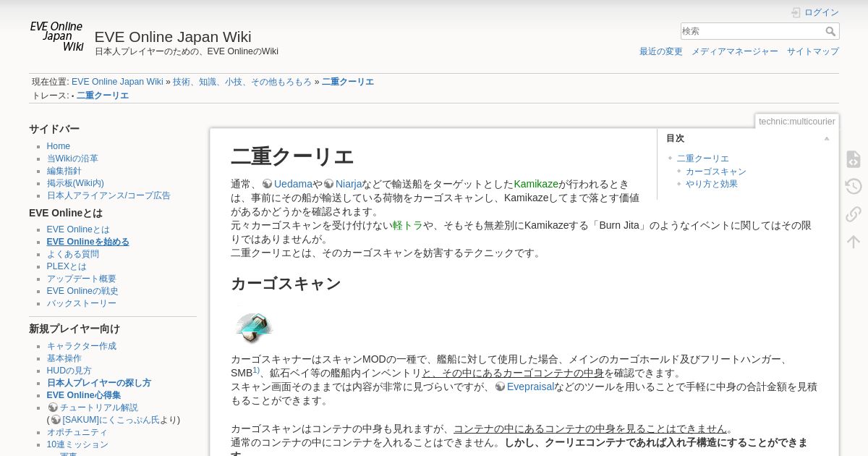Viewport: 868px width, 456px height.
Task: Open EVE Onlineの戦史 sidebar link
Action: [x=82, y=291]
